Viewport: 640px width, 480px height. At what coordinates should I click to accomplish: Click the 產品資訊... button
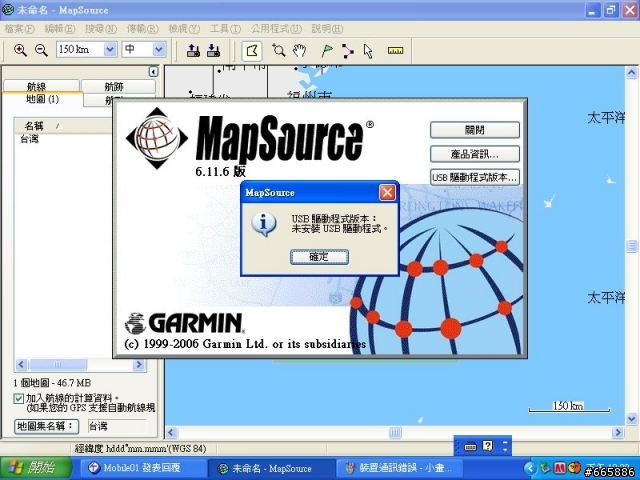(475, 154)
